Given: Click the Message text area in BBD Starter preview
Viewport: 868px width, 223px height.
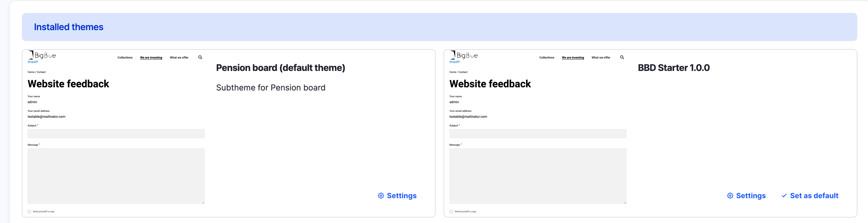Looking at the screenshot, I should pyautogui.click(x=538, y=176).
